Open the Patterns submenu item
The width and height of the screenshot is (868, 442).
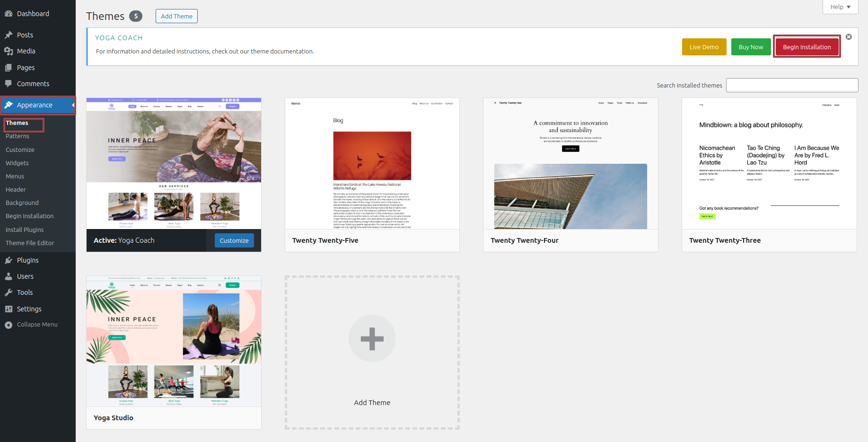[x=18, y=136]
